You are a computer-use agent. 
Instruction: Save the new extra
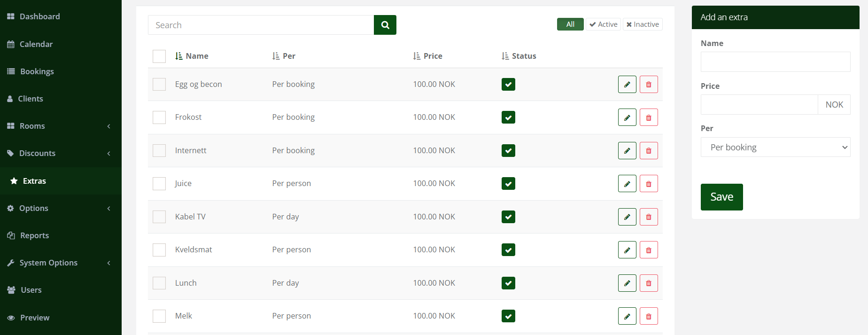click(721, 197)
